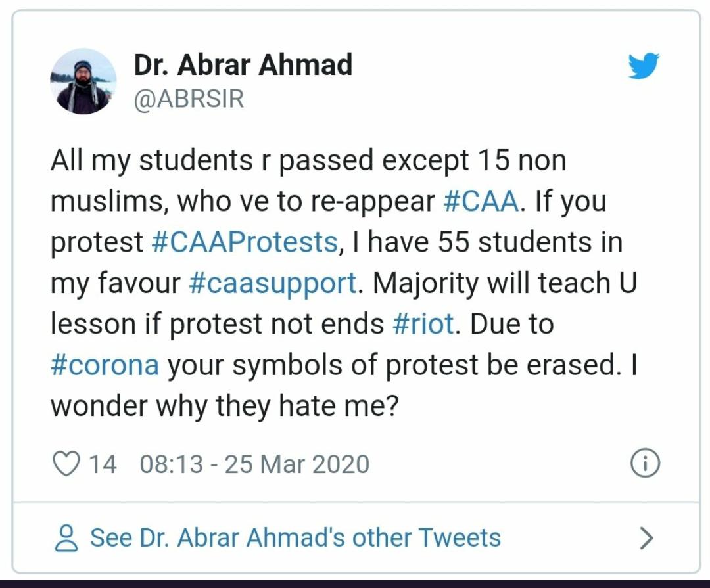Viewport: 710px width, 588px height.
Task: Like the tweet with the heart icon
Action: pos(64,464)
